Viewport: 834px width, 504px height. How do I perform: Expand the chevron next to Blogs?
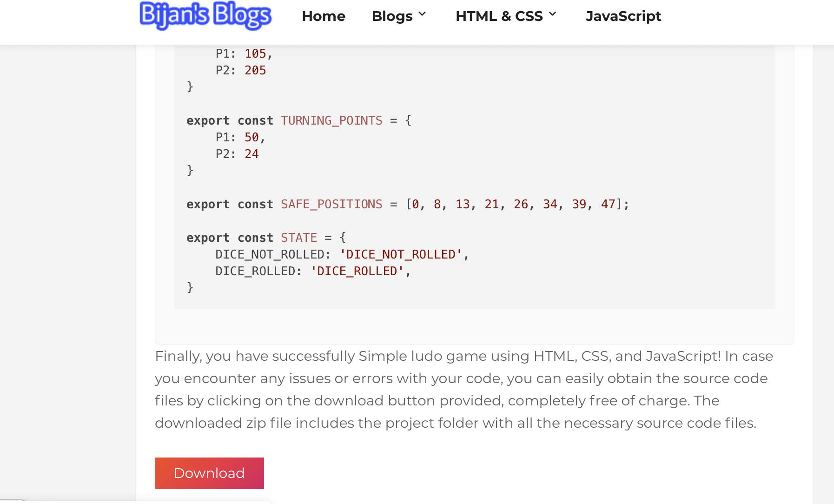pyautogui.click(x=422, y=14)
